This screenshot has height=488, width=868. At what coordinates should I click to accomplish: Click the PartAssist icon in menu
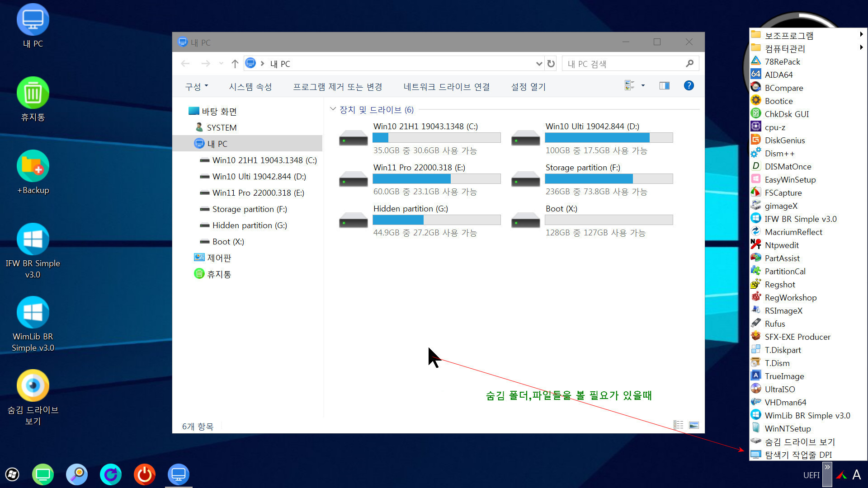756,258
